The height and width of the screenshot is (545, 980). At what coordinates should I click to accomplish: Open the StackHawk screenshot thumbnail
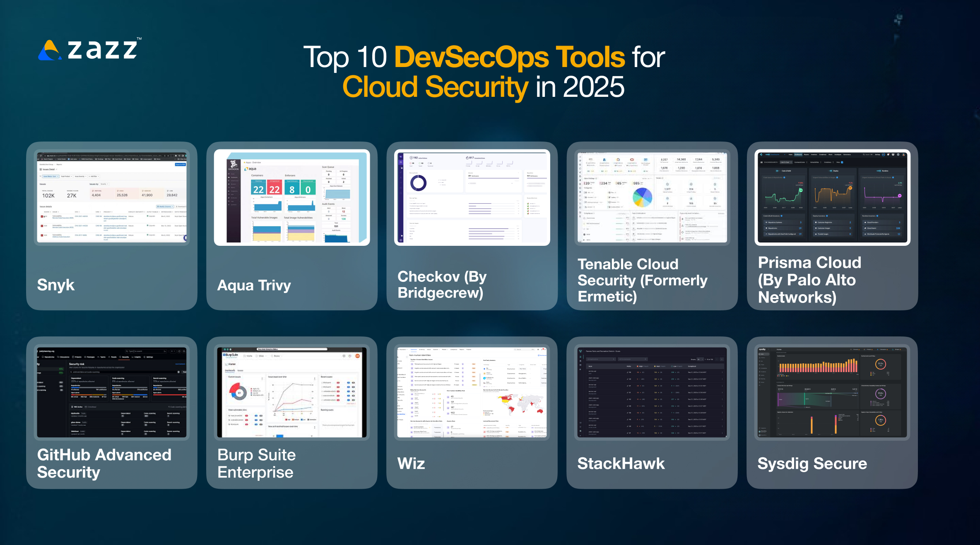tap(652, 392)
